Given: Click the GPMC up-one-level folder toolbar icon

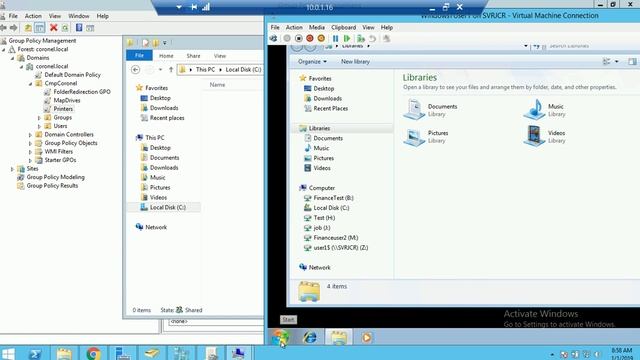Looking at the screenshot, I should tap(28, 28).
